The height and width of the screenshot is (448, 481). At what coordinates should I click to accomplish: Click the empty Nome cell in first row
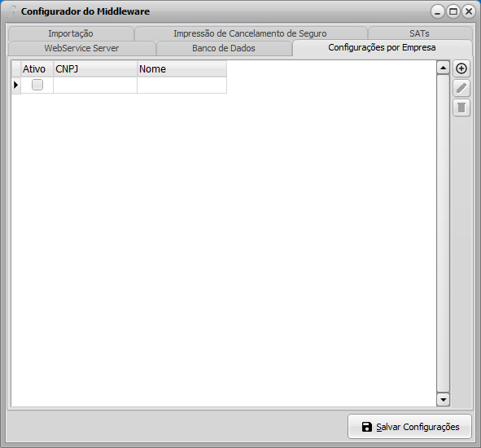182,85
